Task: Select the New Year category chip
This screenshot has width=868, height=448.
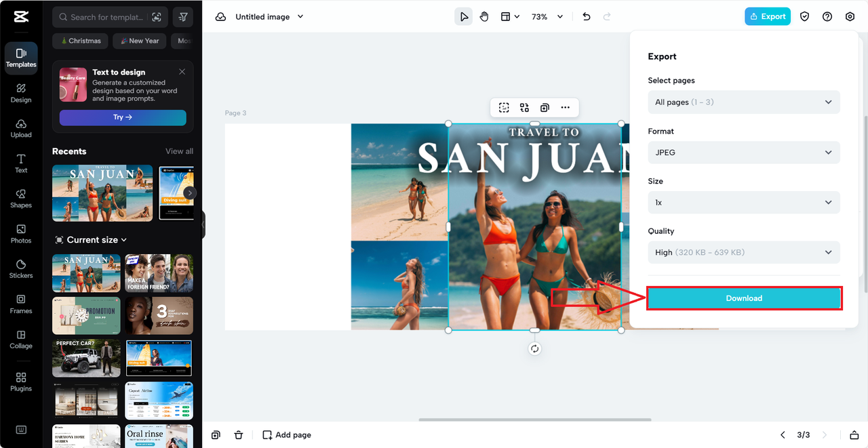Action: [139, 41]
